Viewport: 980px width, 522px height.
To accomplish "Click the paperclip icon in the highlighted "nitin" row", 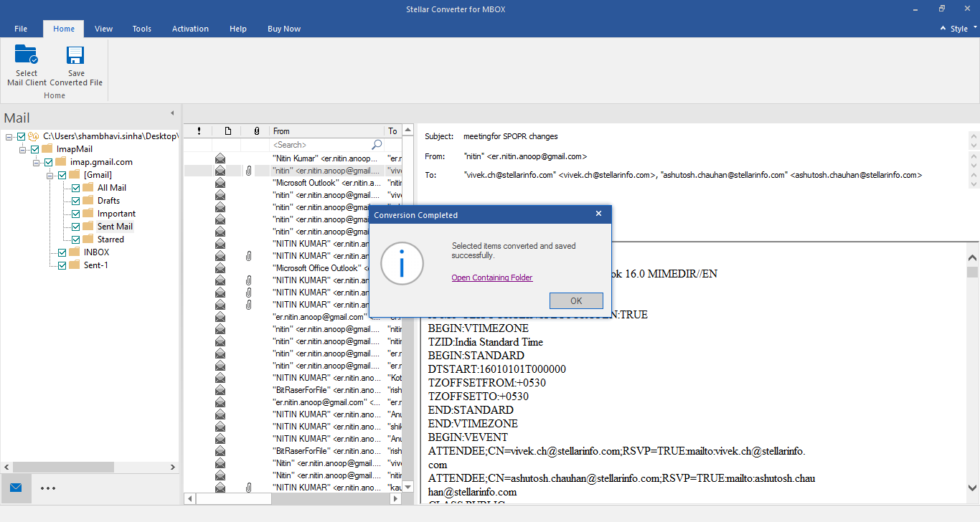I will pos(248,171).
